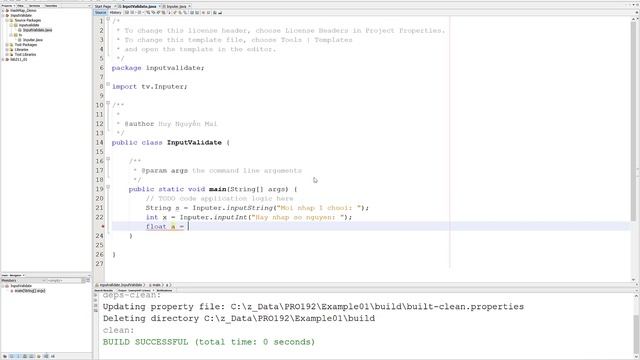Close the Inputer.java editor tab
Viewport: 640px width, 360px height.
pyautogui.click(x=189, y=7)
